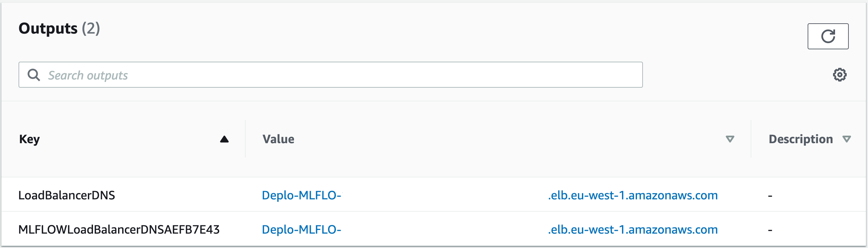Image resolution: width=868 pixels, height=248 pixels.
Task: Select the MLFLOWLoadBalancerDNSAEFB7E43 key cell
Action: (119, 230)
